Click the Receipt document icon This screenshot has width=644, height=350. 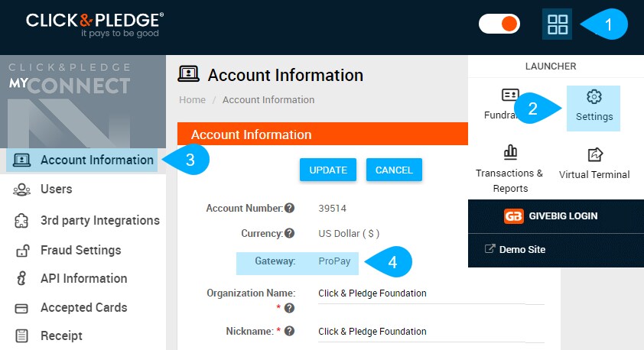point(21,335)
